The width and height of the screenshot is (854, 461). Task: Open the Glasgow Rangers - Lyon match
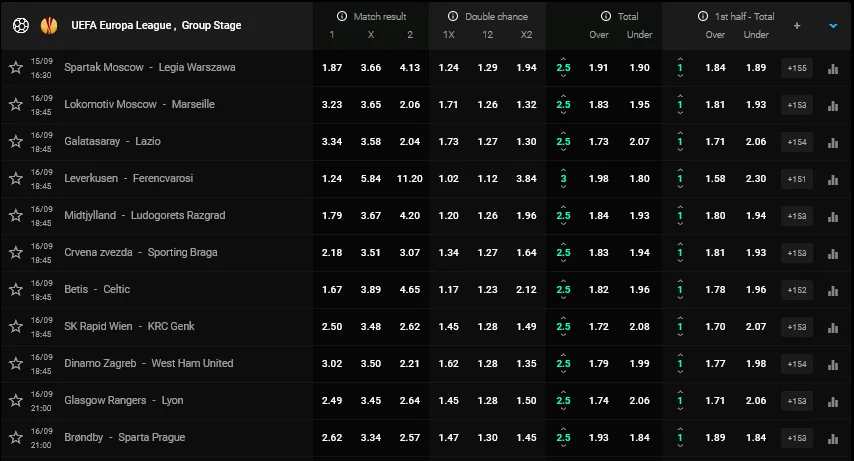click(x=123, y=401)
